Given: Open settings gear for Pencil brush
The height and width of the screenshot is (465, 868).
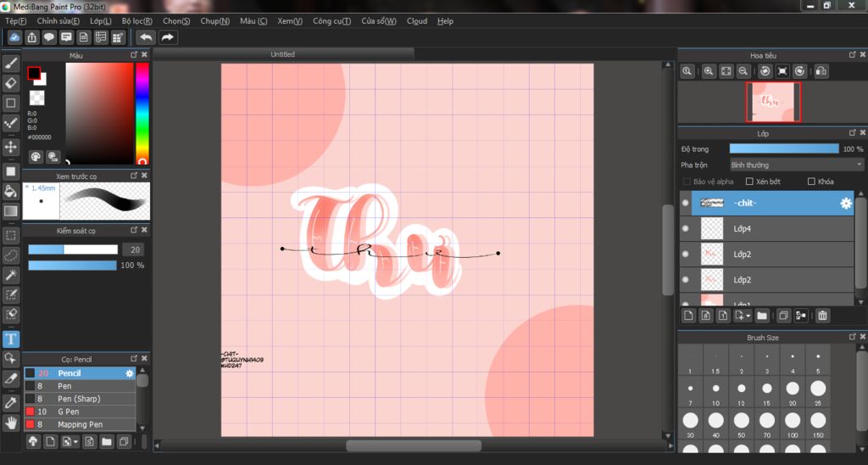Looking at the screenshot, I should point(130,373).
